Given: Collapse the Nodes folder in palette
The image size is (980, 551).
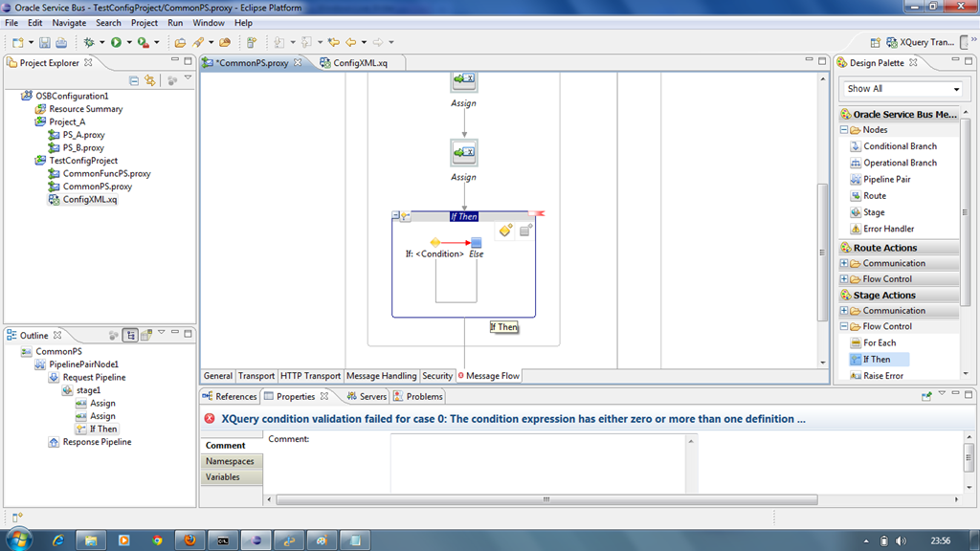Looking at the screenshot, I should [x=844, y=130].
